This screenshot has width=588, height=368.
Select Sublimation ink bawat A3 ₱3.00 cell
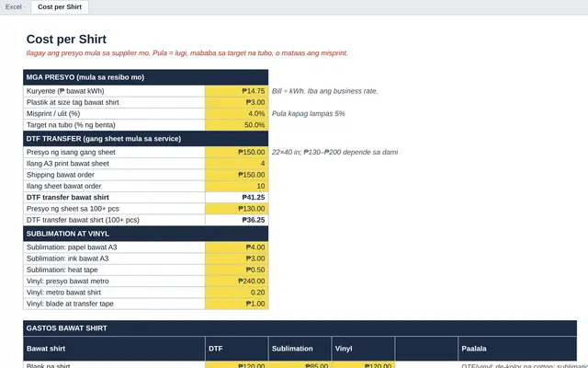pyautogui.click(x=237, y=259)
